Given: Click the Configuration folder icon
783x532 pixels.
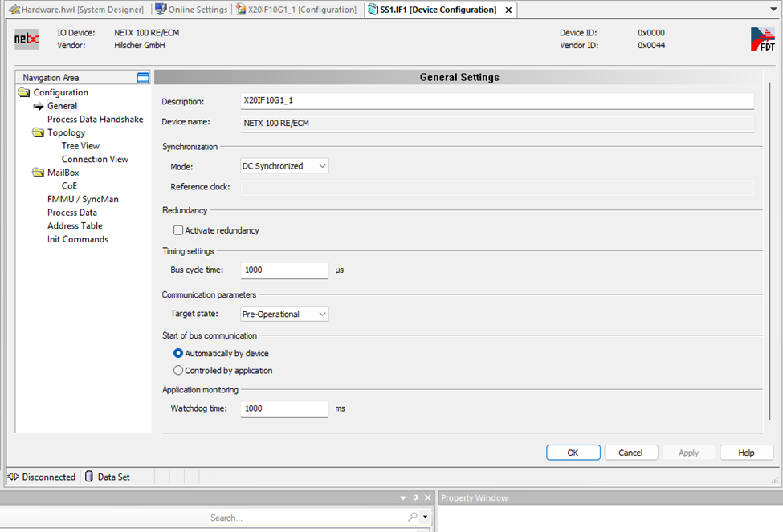Looking at the screenshot, I should point(24,92).
